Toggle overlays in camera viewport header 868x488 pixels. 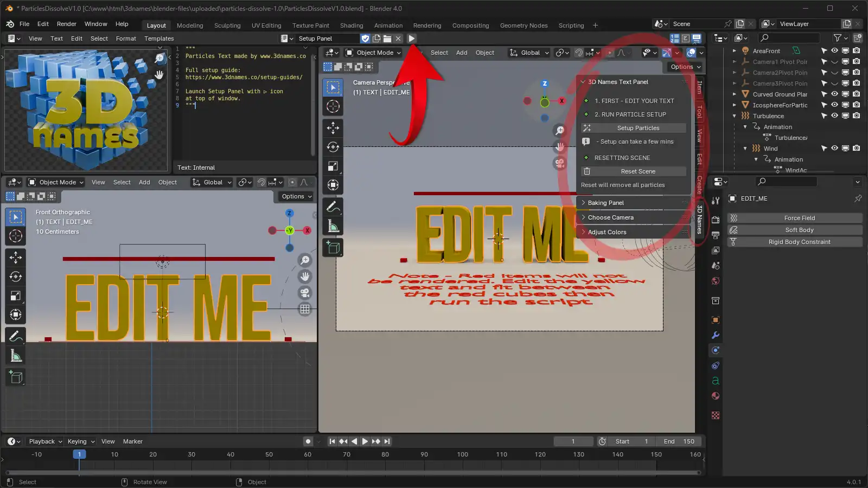(x=691, y=53)
